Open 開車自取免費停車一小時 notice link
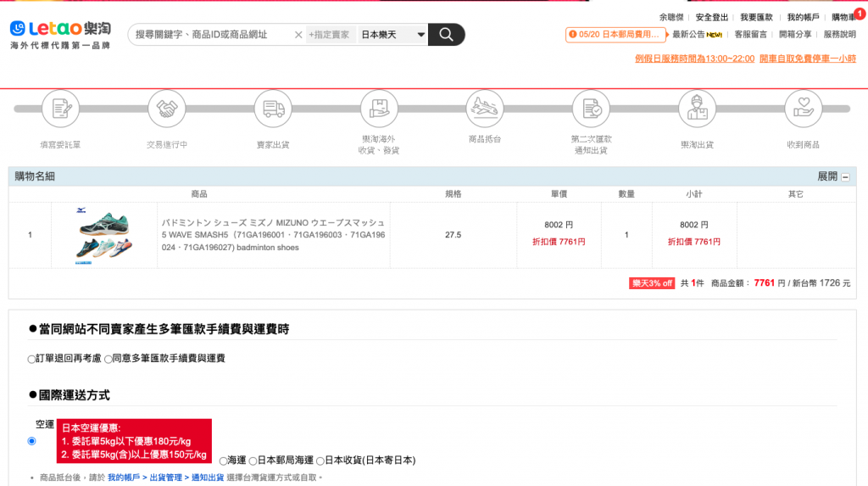This screenshot has width=868, height=486. pos(808,59)
